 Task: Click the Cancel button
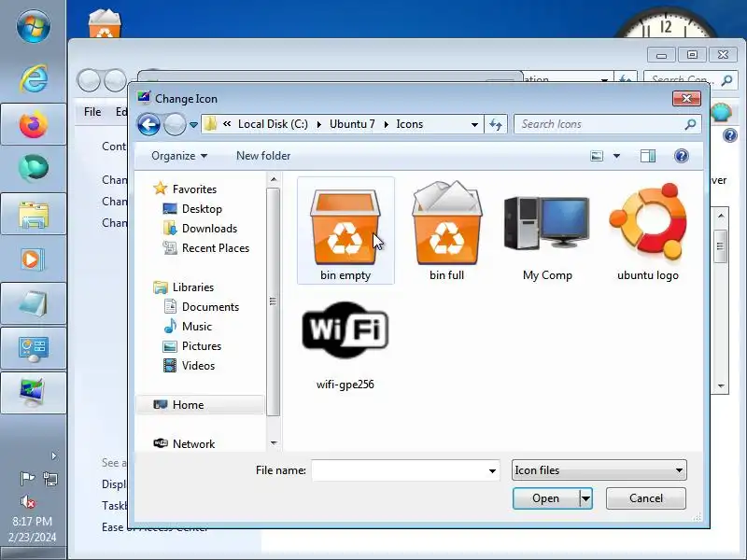tap(645, 498)
